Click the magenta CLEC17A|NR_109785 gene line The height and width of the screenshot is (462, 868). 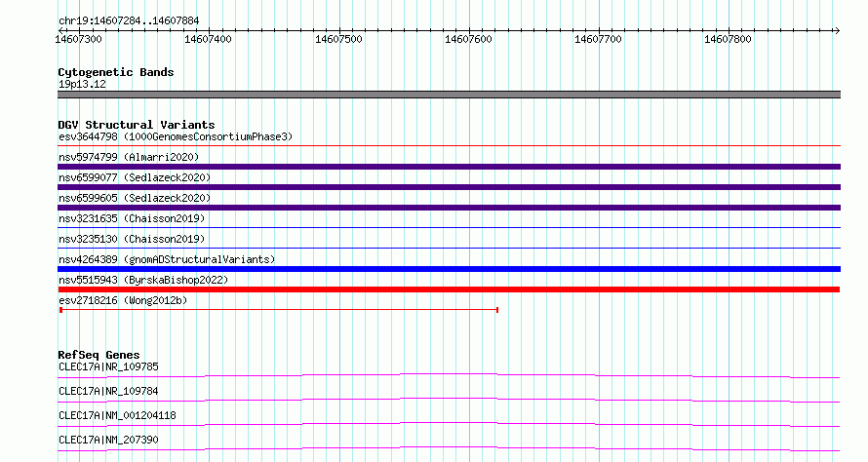(x=449, y=376)
